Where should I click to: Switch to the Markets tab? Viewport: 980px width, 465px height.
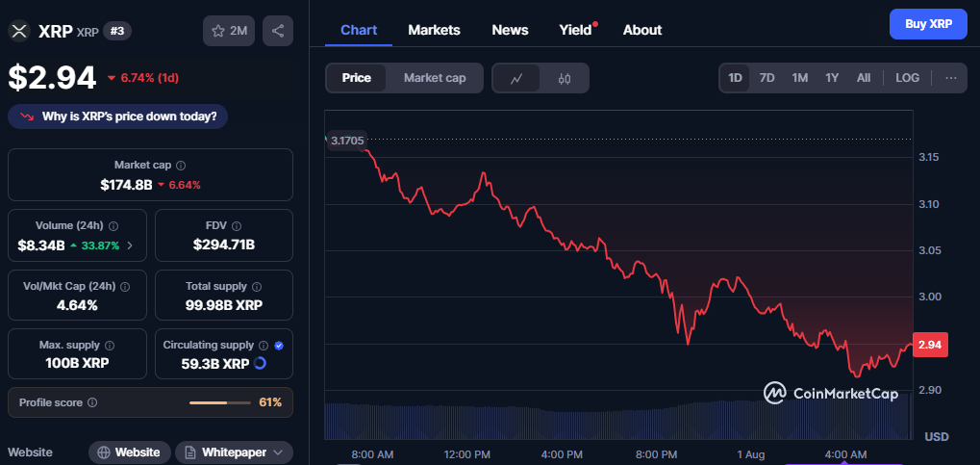434,30
